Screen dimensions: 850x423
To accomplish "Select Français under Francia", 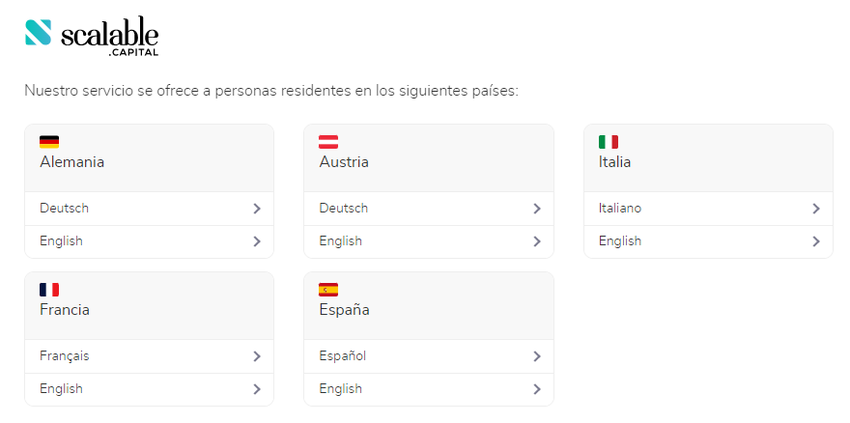I will coord(65,356).
